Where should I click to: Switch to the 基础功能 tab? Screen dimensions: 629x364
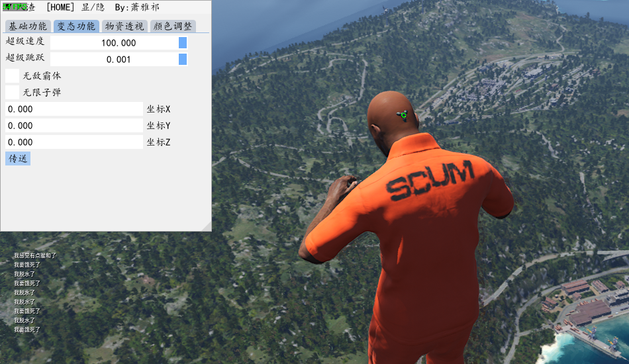tap(28, 26)
